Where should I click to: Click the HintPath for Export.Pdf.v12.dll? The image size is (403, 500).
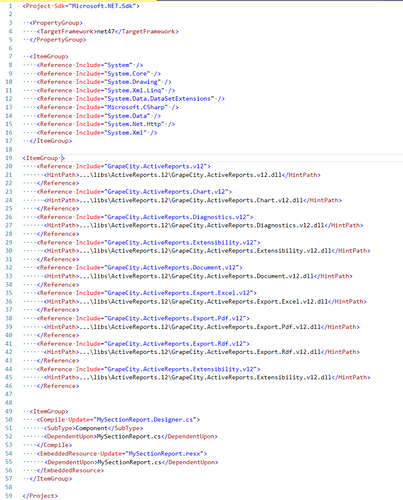[202, 327]
